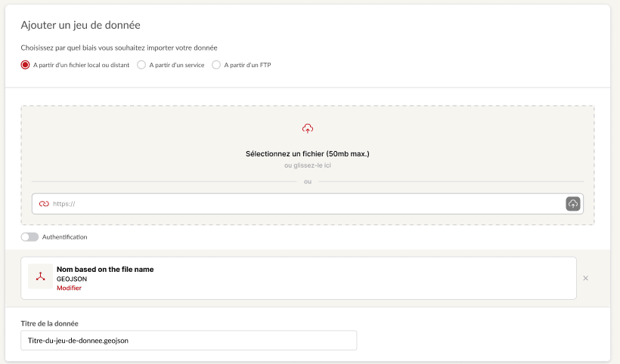Image resolution: width=620 pixels, height=364 pixels.
Task: Click the 'Titre de la donnée' label
Action: pos(49,323)
